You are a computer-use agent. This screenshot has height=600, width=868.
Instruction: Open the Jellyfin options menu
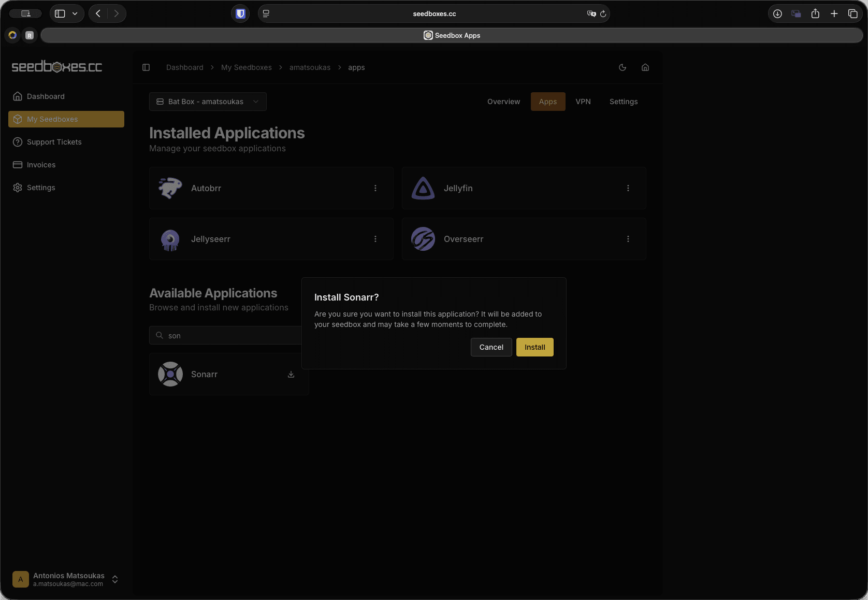coord(628,188)
